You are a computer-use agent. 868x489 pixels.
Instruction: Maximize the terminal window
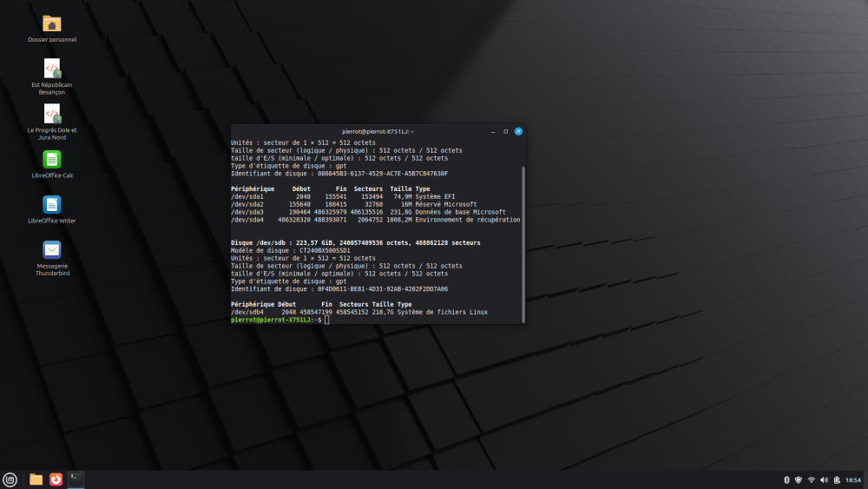coord(505,131)
